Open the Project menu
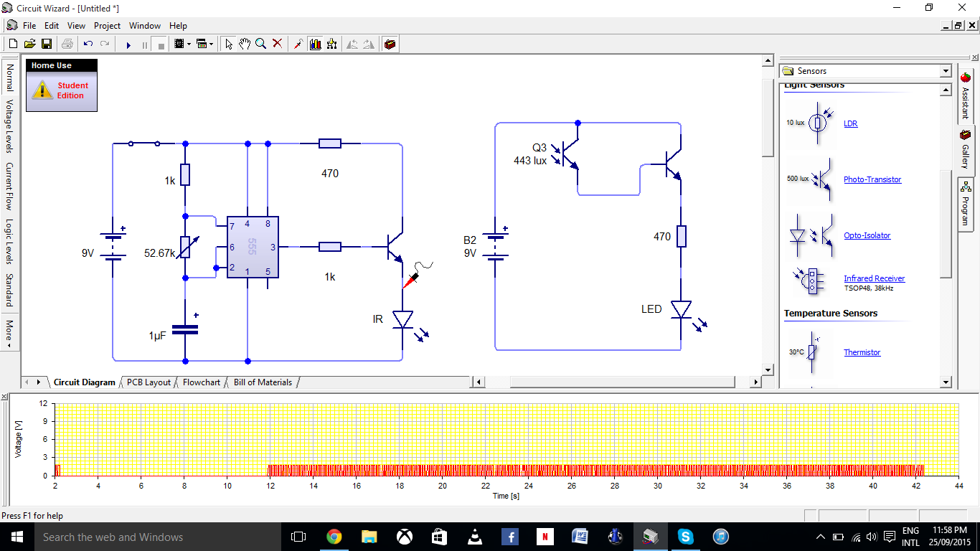Screen dimensions: 980x551 tap(107, 25)
